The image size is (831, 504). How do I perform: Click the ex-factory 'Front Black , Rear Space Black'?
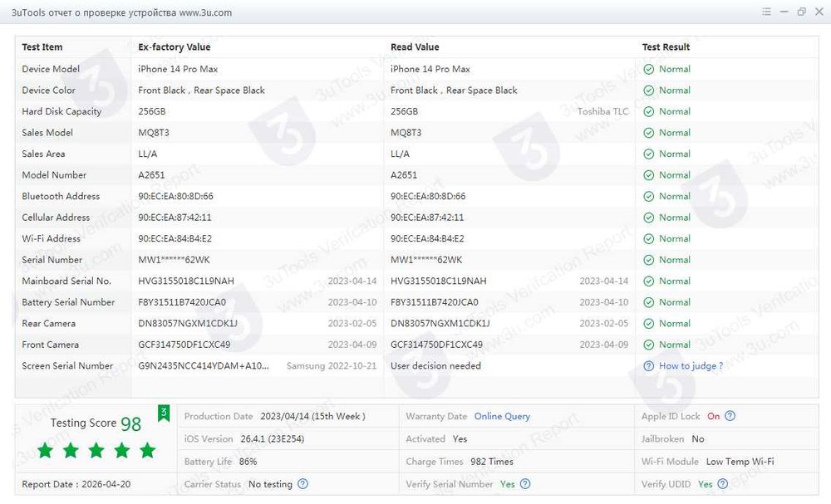pyautogui.click(x=201, y=91)
